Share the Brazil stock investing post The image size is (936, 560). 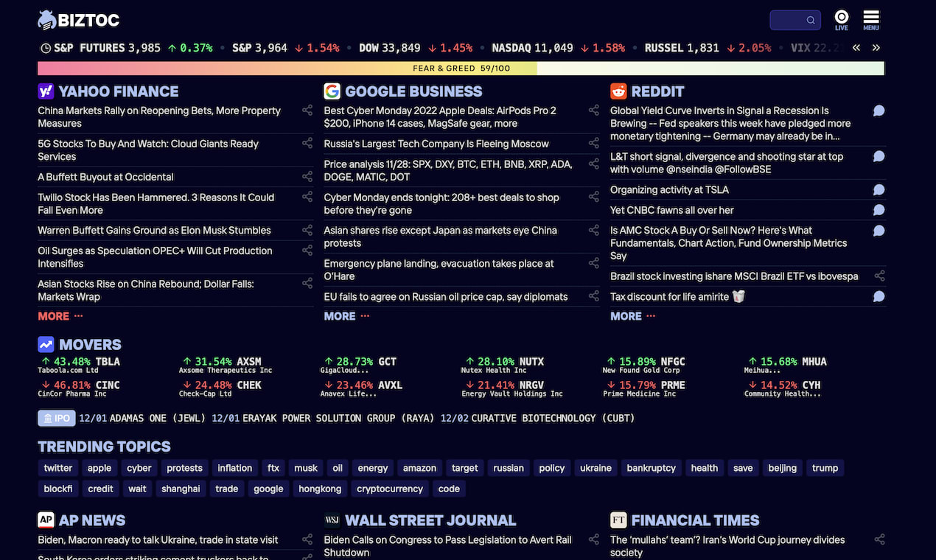[879, 276]
